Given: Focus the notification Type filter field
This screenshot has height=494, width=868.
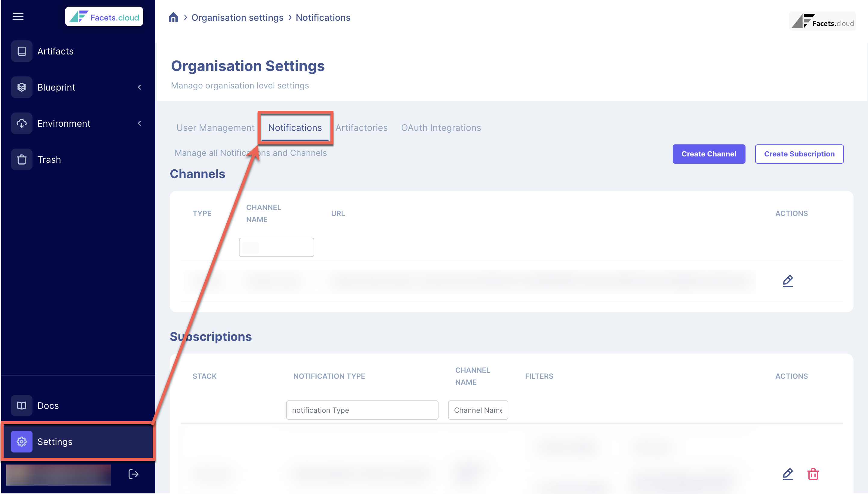Looking at the screenshot, I should coord(362,410).
